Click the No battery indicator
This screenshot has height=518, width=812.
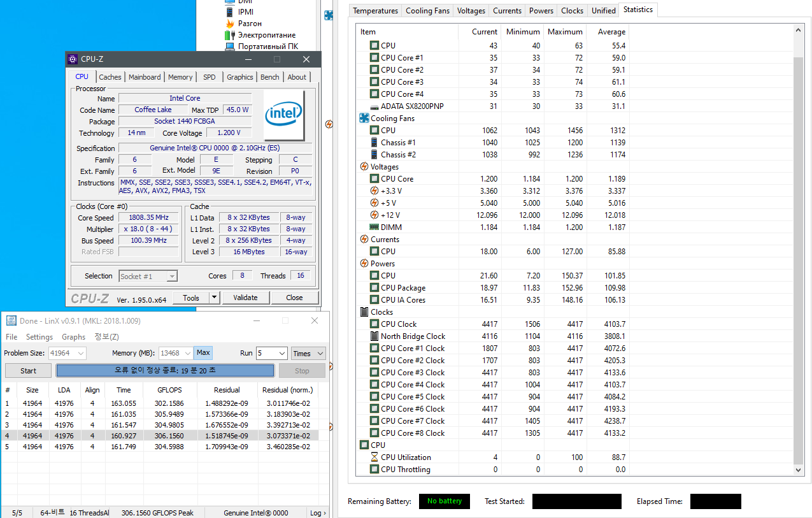[445, 501]
